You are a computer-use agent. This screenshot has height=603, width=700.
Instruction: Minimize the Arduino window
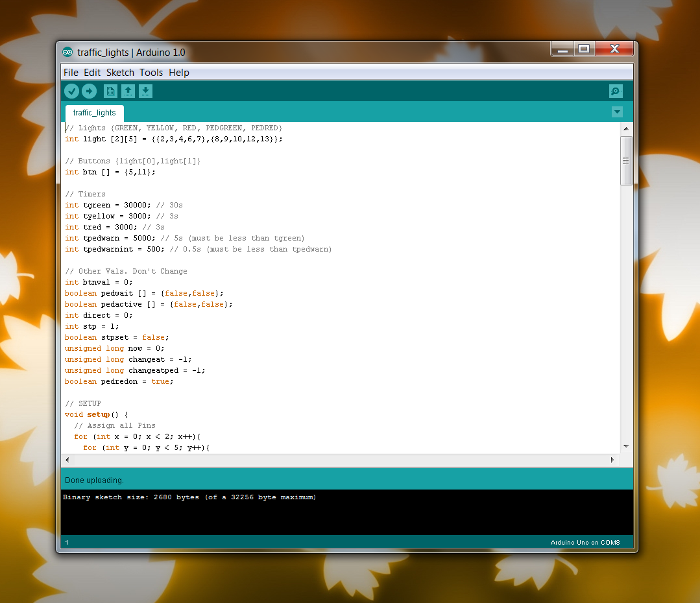tap(562, 49)
